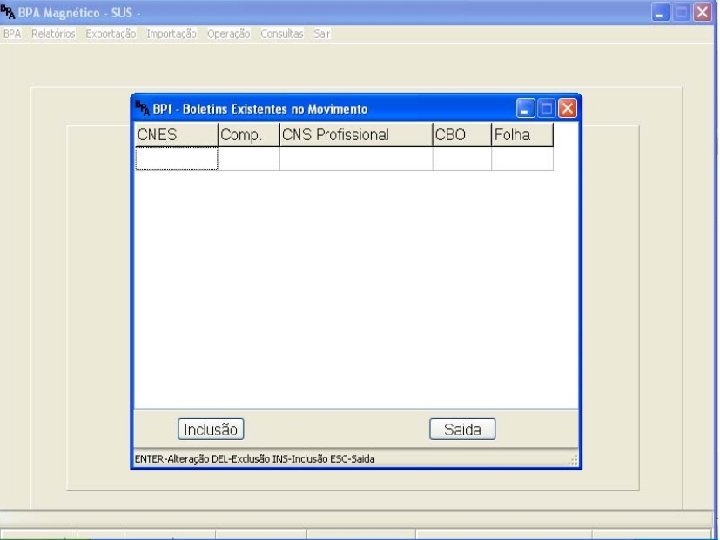720x540 pixels.
Task: Minimize the BPA Magnético main window
Action: [x=660, y=12]
